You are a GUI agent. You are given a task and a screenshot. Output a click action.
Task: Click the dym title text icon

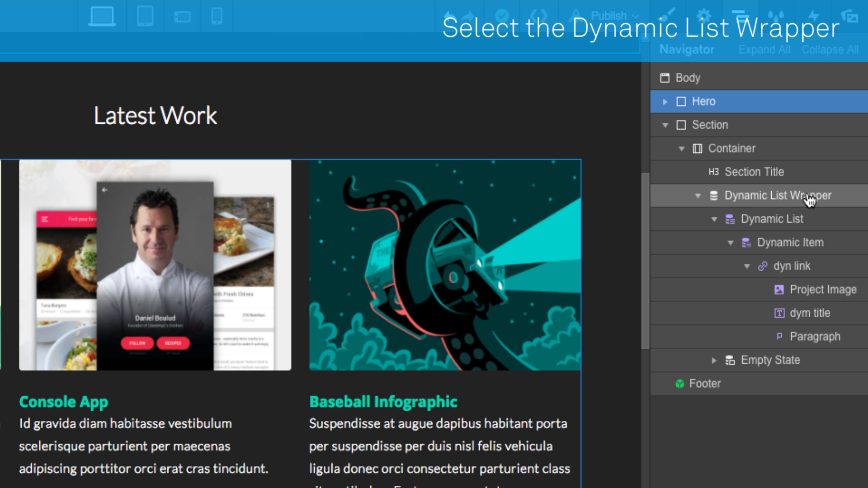pos(779,313)
